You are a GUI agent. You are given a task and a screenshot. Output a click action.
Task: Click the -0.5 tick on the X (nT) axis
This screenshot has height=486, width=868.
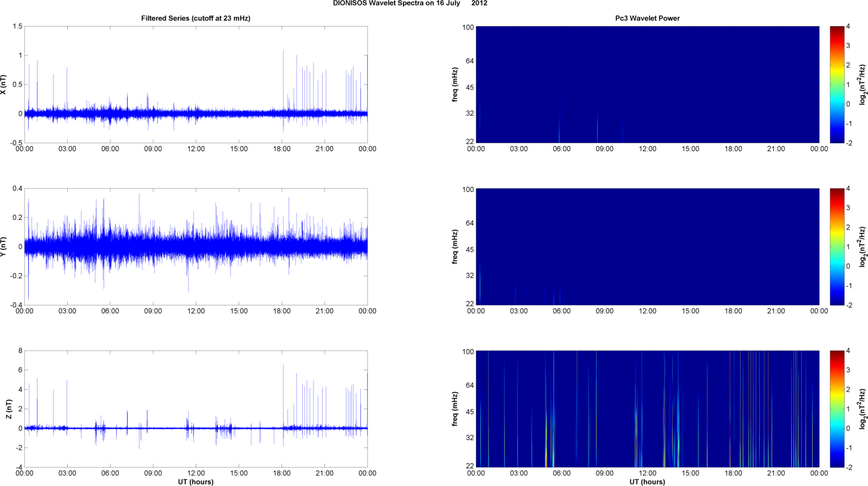[x=16, y=143]
